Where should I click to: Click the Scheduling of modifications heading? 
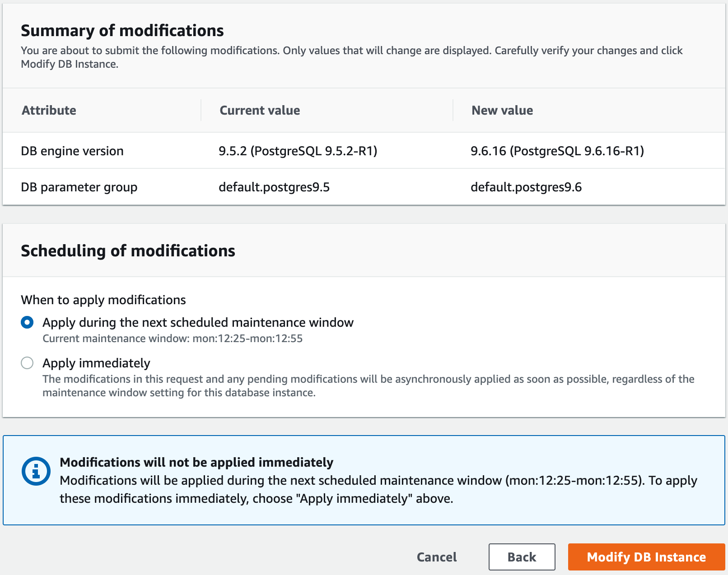click(x=128, y=250)
